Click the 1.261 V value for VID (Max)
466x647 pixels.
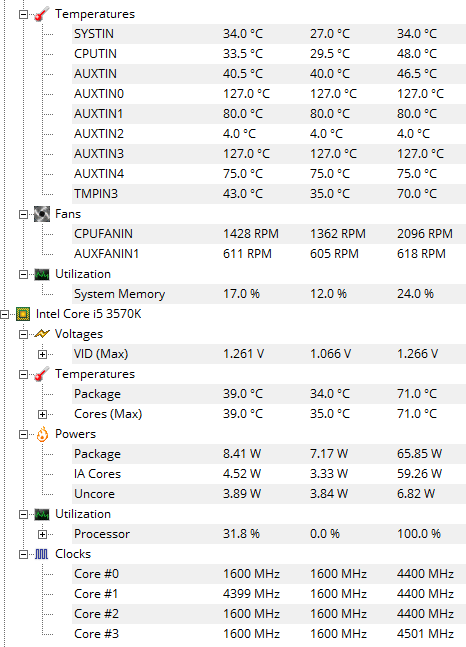(x=244, y=354)
